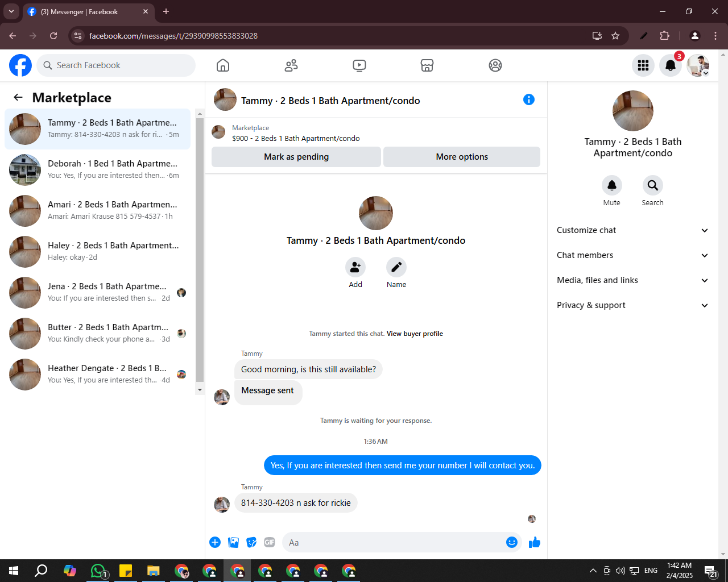Screen dimensions: 728x582
Task: Open WhatsApp from the taskbar
Action: tap(98, 571)
